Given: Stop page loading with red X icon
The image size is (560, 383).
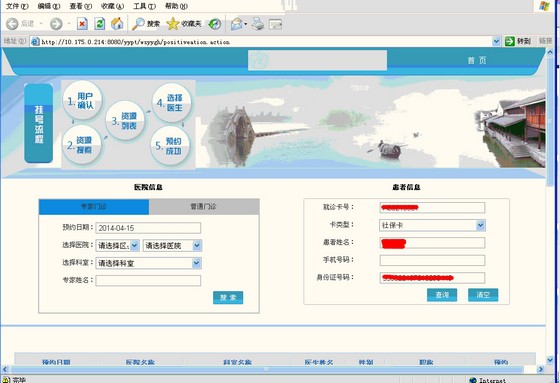Looking at the screenshot, I should coord(82,24).
